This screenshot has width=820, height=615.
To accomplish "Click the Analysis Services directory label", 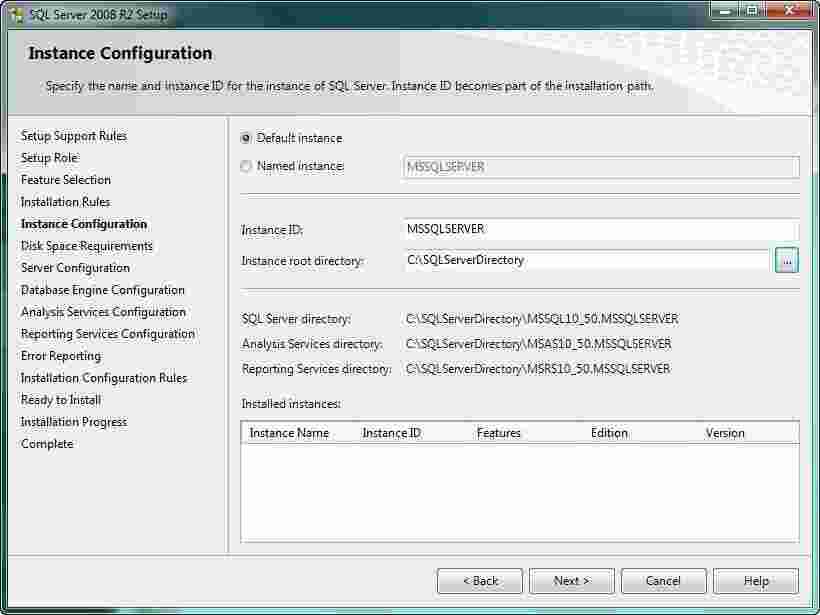I will 312,344.
